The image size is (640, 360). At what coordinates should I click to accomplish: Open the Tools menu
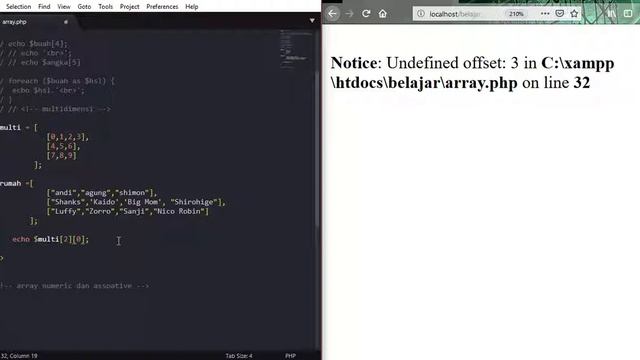pos(105,7)
